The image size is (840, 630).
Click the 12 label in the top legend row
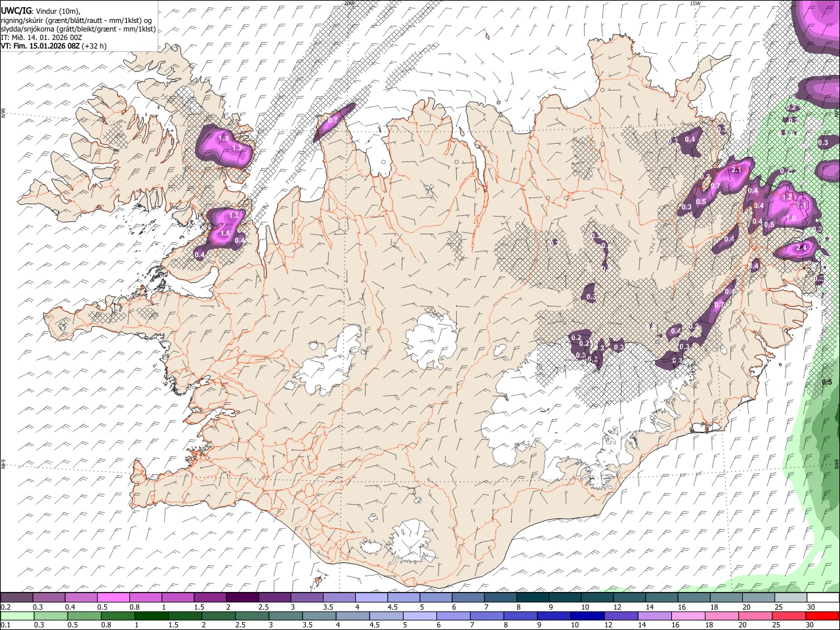coord(618,607)
